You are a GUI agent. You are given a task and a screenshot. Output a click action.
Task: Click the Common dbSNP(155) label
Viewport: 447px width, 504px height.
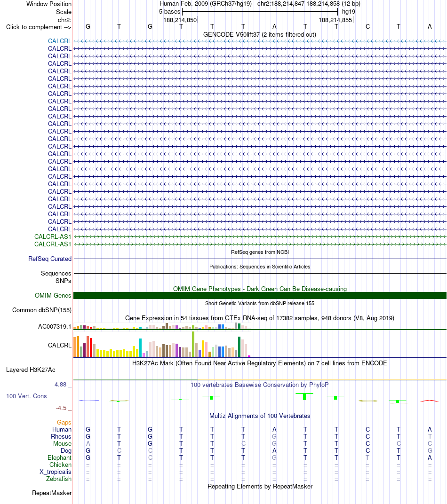(42, 310)
